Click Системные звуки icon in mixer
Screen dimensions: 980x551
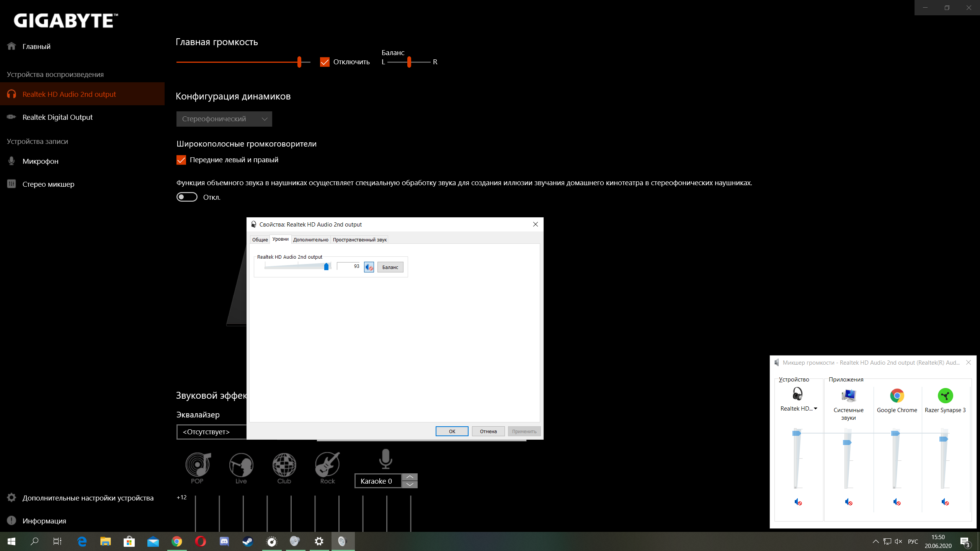[849, 396]
